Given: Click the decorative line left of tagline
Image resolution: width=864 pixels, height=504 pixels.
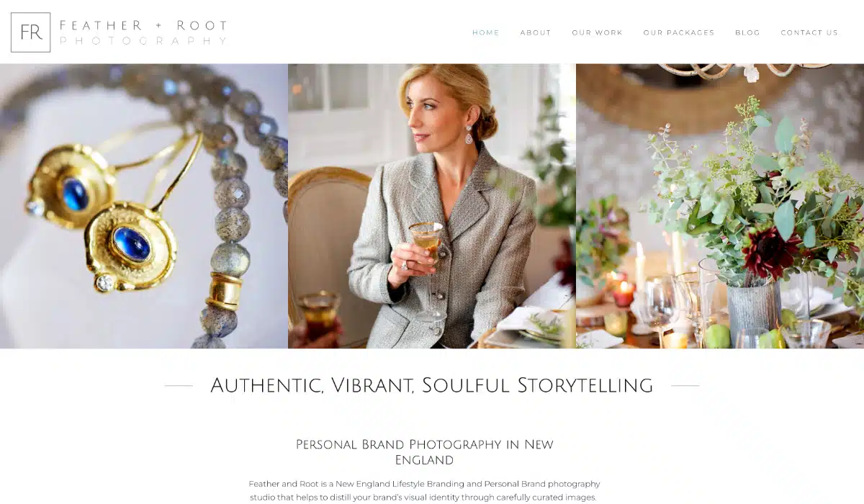Looking at the screenshot, I should point(179,386).
